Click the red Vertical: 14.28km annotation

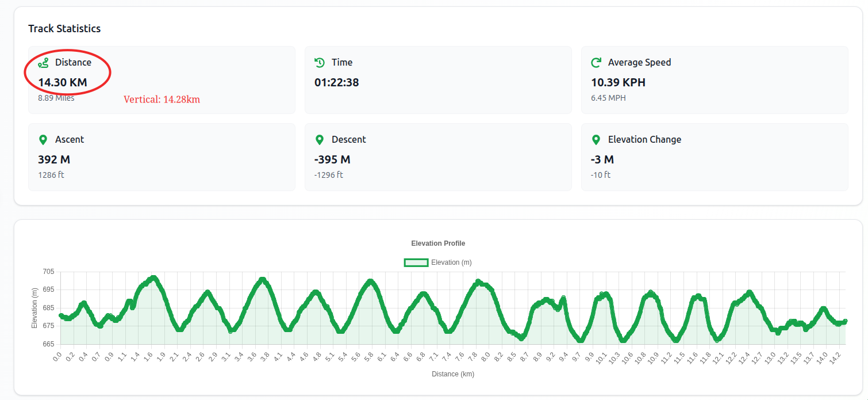click(162, 100)
